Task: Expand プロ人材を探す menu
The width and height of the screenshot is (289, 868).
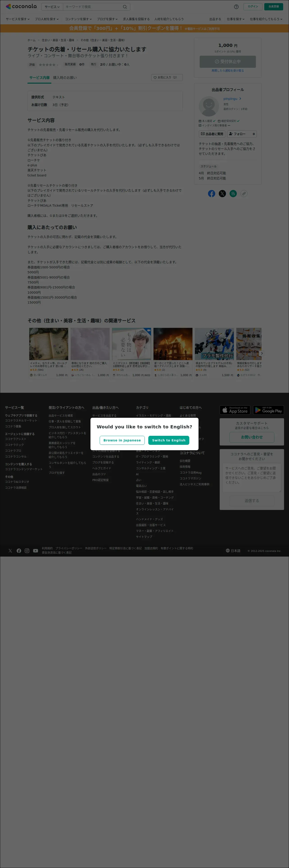Action: [47, 19]
